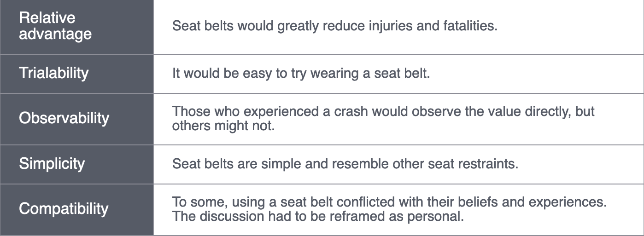The image size is (644, 236).
Task: Select the Compatibility row label
Action: click(64, 208)
